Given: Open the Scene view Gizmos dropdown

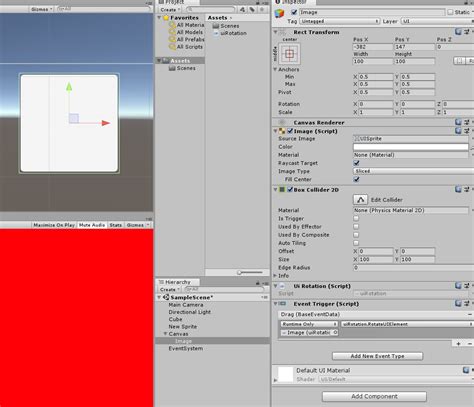Looking at the screenshot, I should pos(41,9).
